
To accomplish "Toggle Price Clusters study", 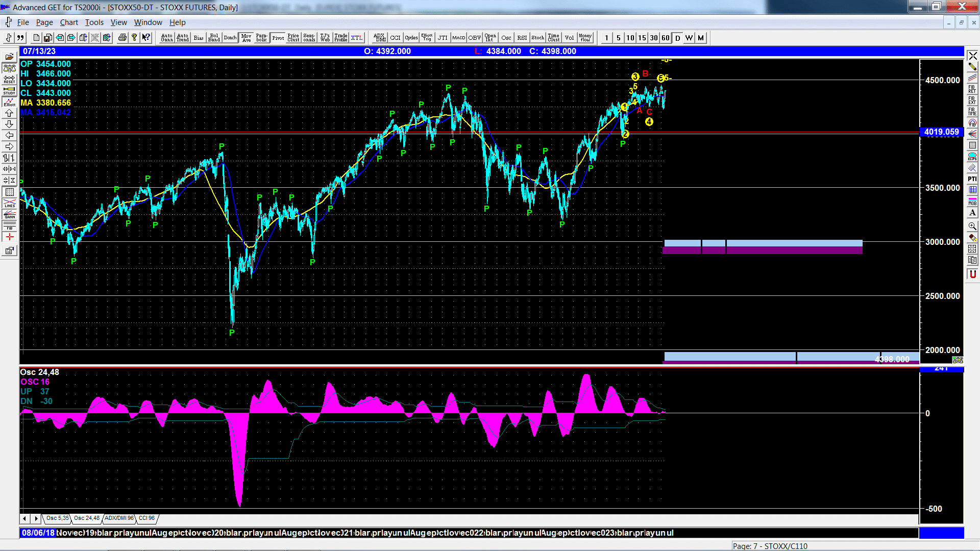I will click(x=293, y=38).
